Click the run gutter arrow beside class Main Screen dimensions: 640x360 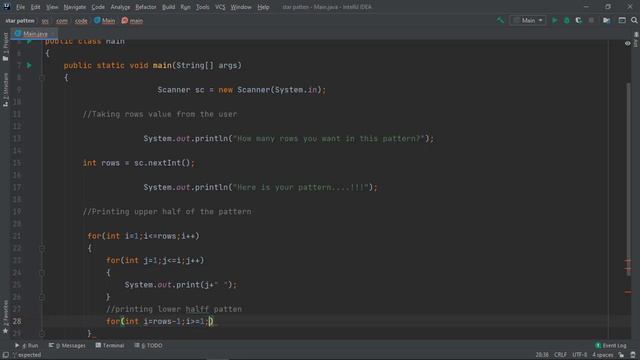pos(29,42)
